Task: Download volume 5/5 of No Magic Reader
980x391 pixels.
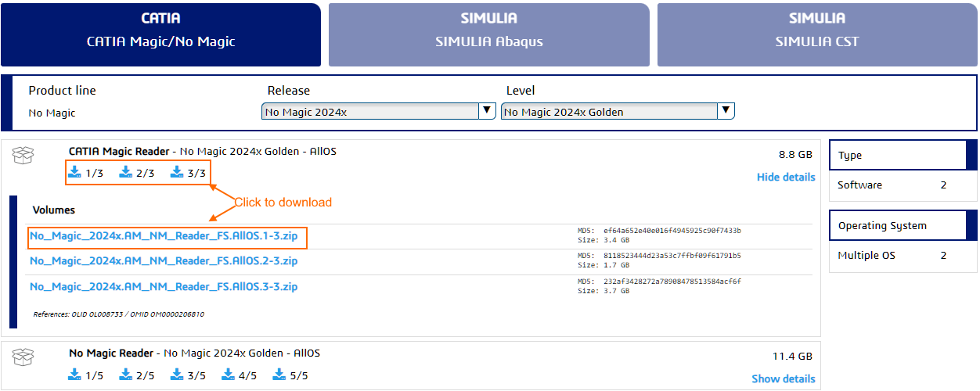Action: tap(290, 375)
